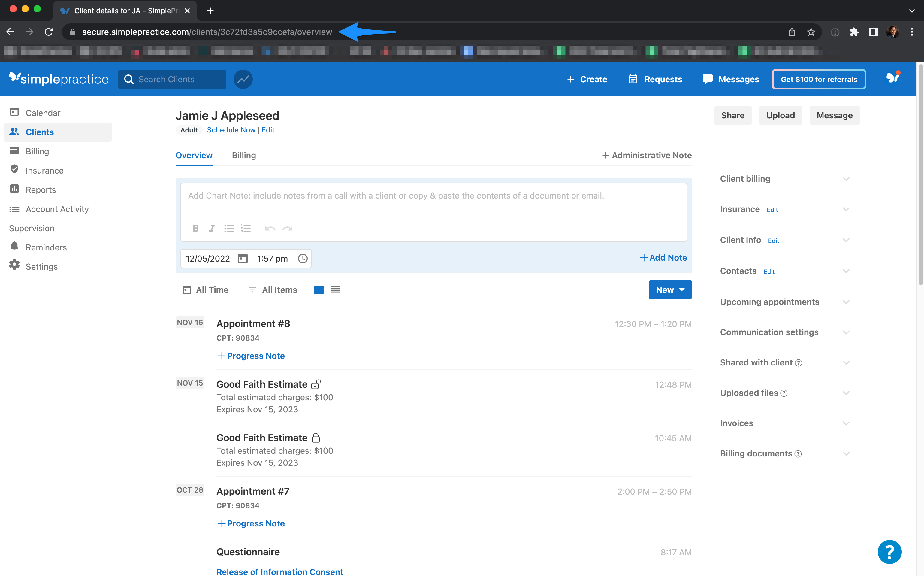Open the New dropdown menu
The image size is (924, 576).
[x=670, y=290]
